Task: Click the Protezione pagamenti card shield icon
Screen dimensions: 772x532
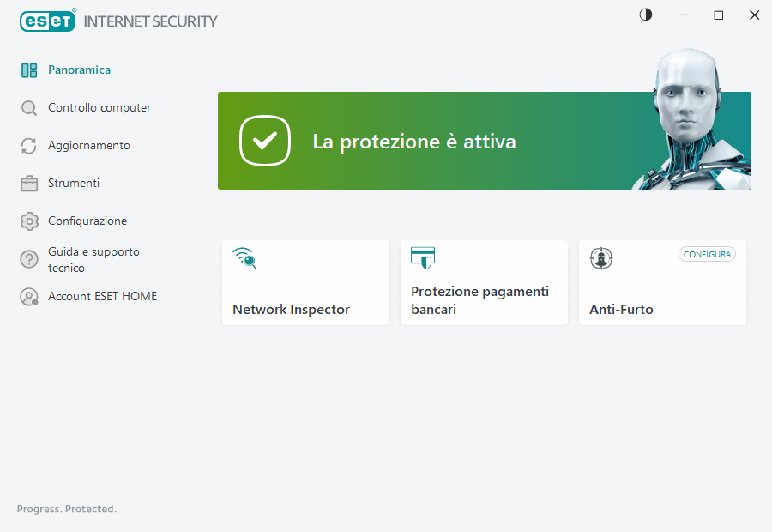Action: pyautogui.click(x=423, y=257)
